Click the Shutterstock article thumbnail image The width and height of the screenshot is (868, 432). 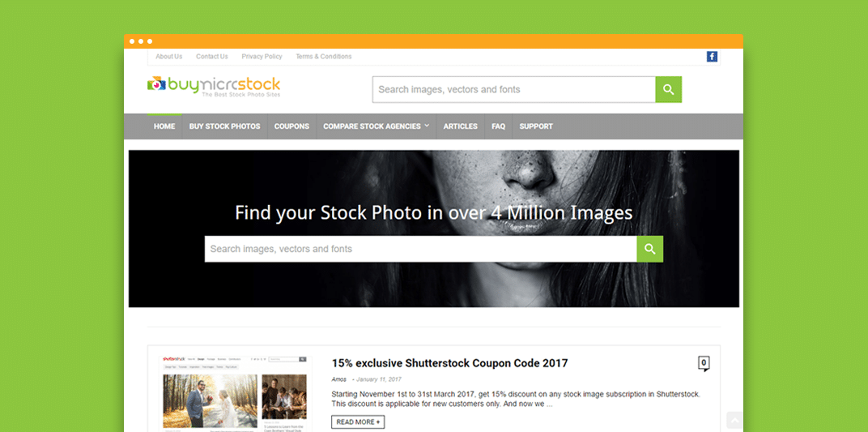click(235, 394)
